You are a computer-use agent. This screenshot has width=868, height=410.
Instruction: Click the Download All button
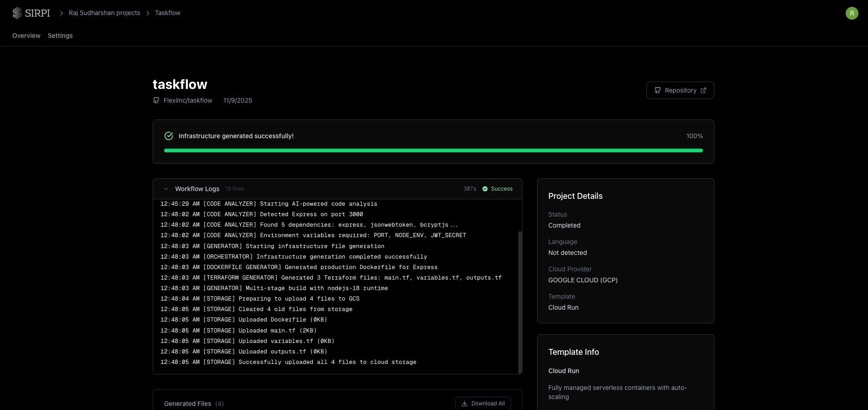click(483, 404)
